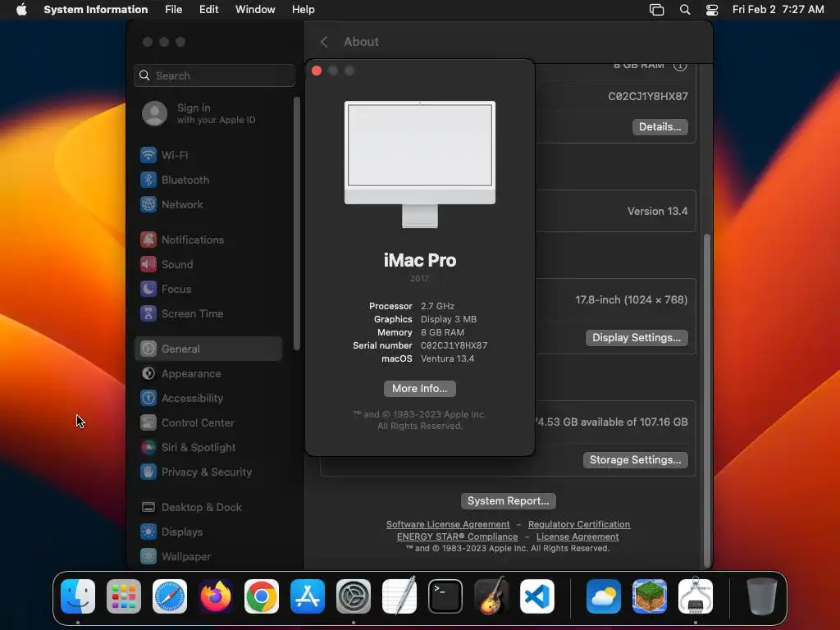Image resolution: width=840 pixels, height=630 pixels.
Task: Open Finder from the Dock
Action: point(78,596)
